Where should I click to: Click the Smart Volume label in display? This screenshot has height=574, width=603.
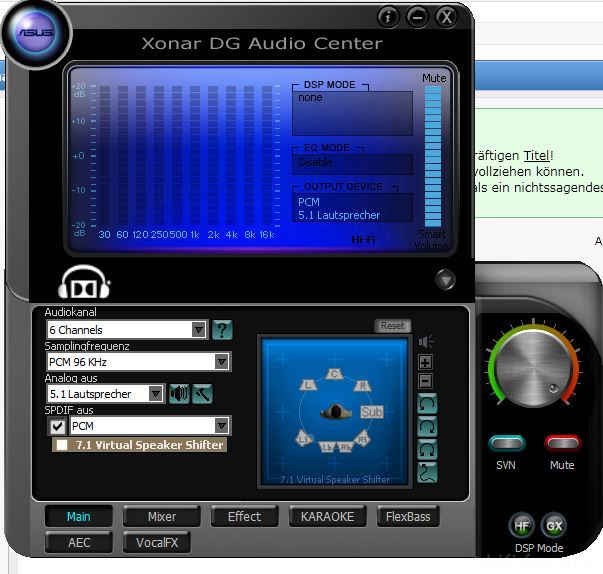[431, 240]
